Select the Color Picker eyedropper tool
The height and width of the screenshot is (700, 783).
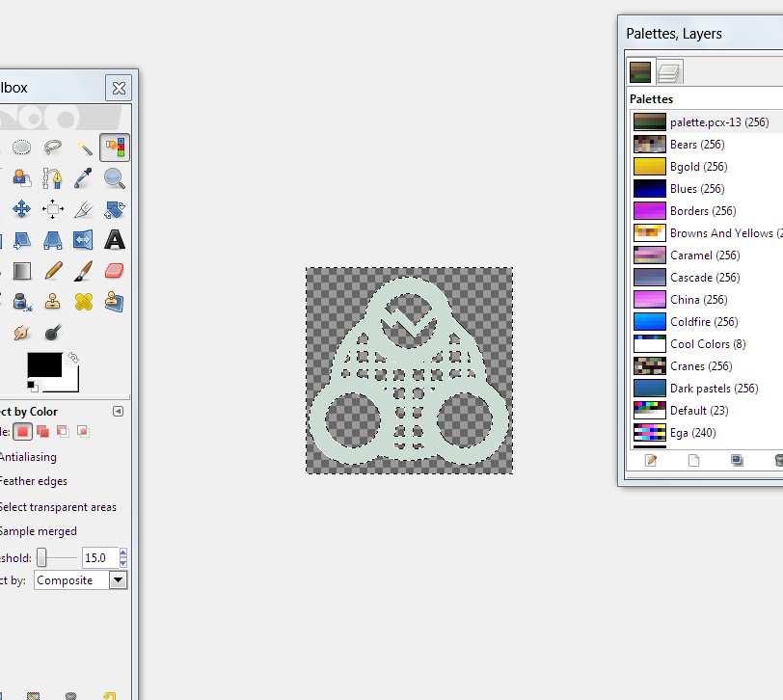click(84, 178)
